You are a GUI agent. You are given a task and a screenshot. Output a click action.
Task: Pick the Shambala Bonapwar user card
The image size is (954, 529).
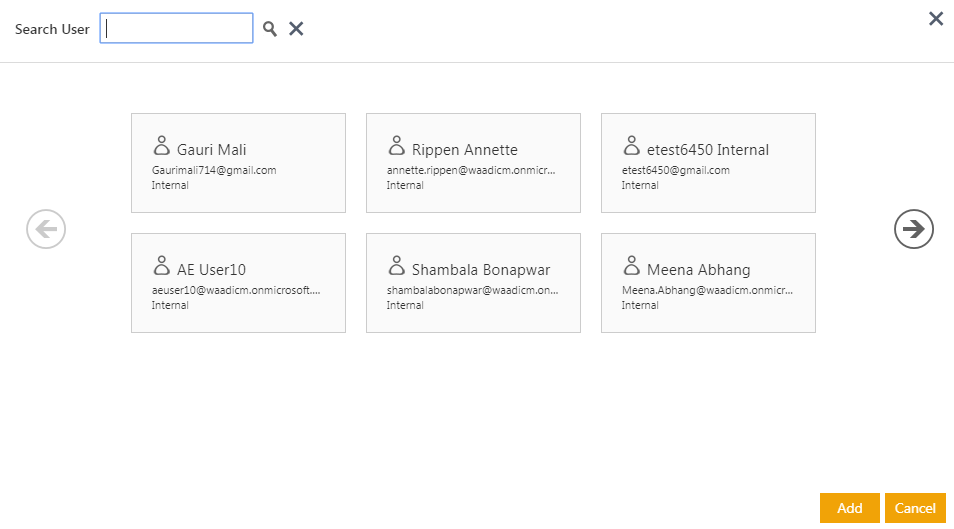point(473,283)
